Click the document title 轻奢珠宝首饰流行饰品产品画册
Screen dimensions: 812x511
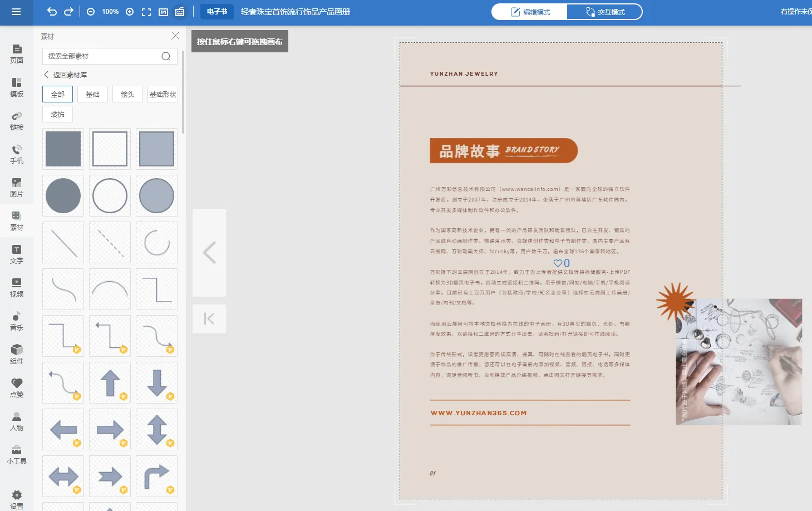[296, 12]
